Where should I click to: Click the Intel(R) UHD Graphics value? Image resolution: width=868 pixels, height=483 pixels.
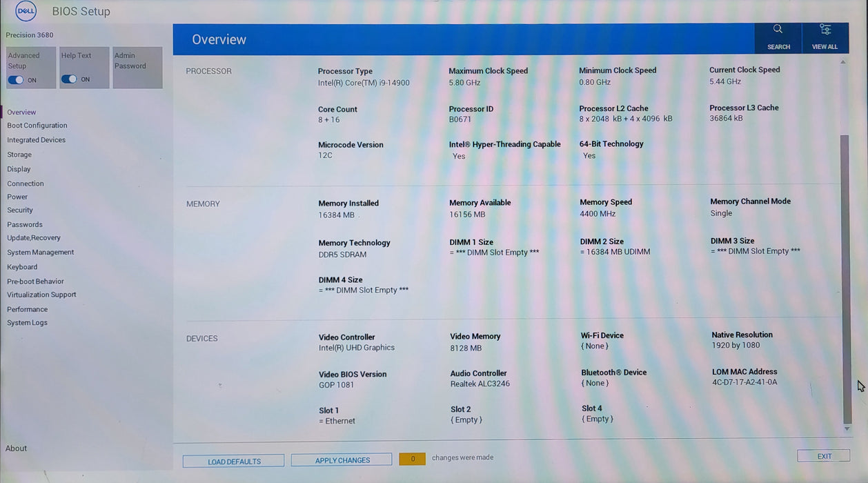[x=357, y=348]
